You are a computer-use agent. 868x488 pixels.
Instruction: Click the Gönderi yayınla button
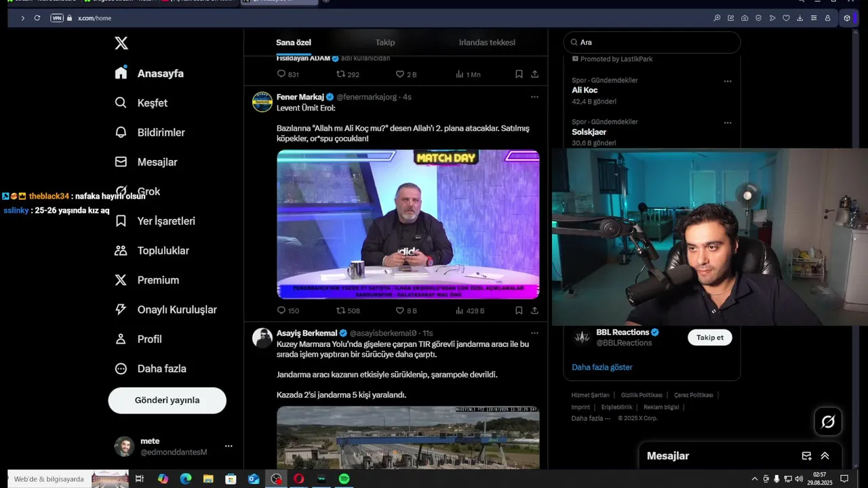[167, 401]
